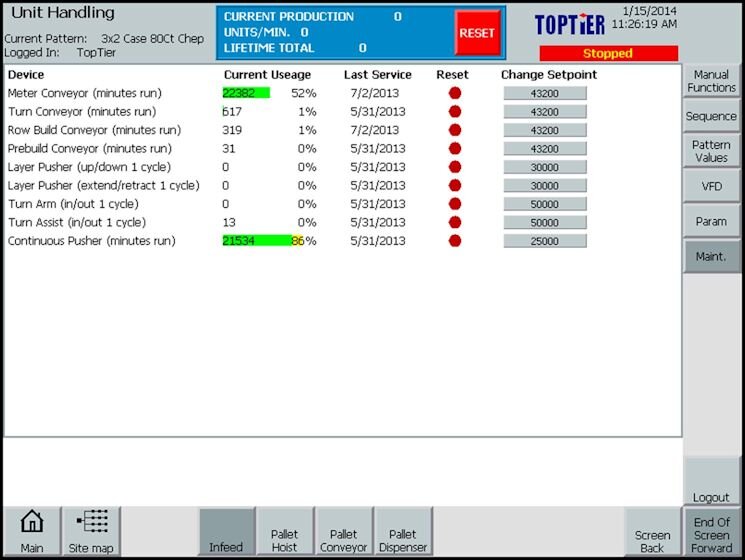The image size is (745, 560).
Task: Reset Prebuild Conveyor usage red indicator
Action: 456,149
